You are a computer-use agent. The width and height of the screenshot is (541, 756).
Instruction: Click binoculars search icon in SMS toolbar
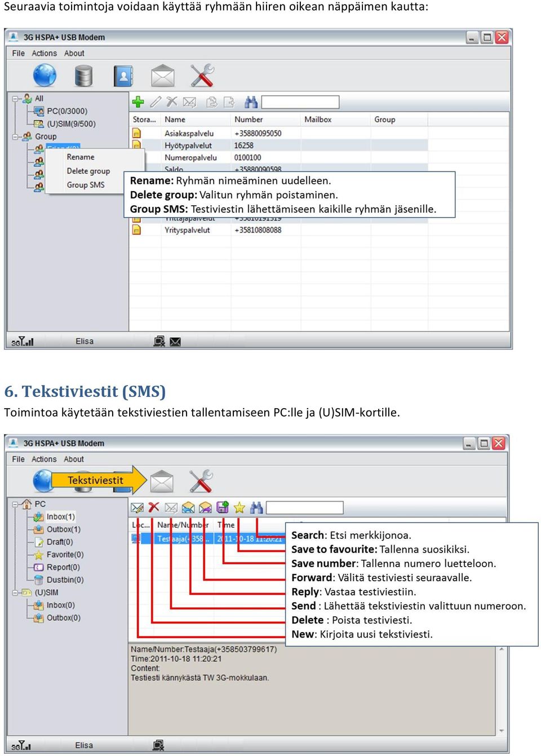pos(256,507)
